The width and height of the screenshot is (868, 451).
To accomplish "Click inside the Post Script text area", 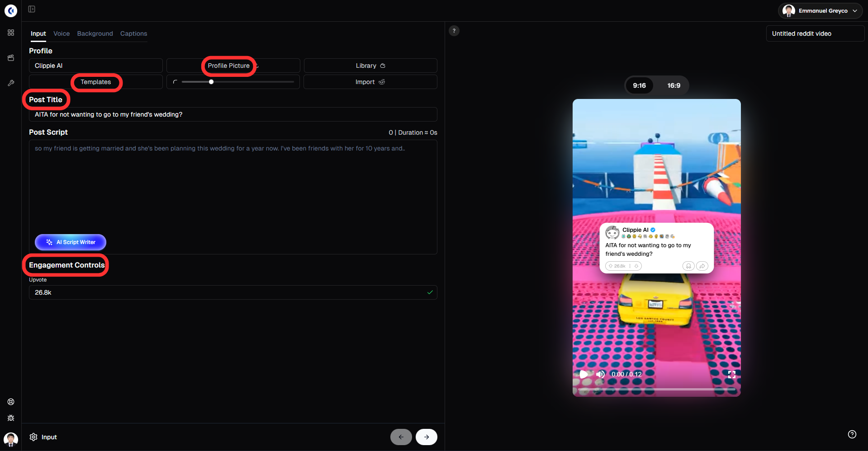I will [233, 197].
